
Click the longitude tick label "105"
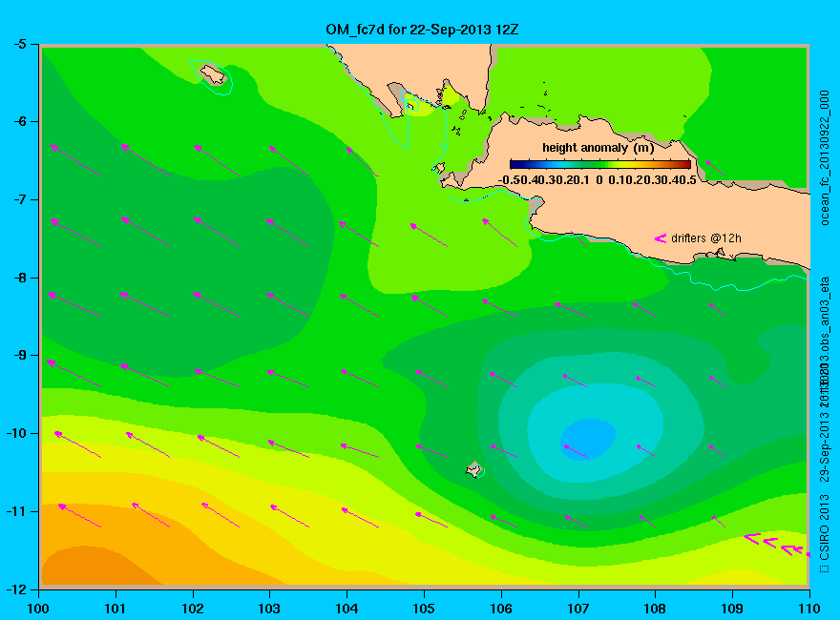424,609
